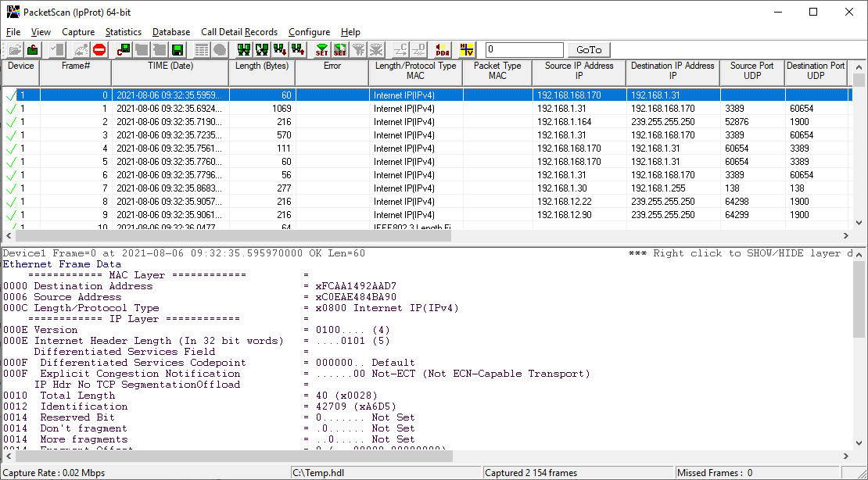This screenshot has width=868, height=480.
Task: Click the Frame# column header
Action: (76, 73)
